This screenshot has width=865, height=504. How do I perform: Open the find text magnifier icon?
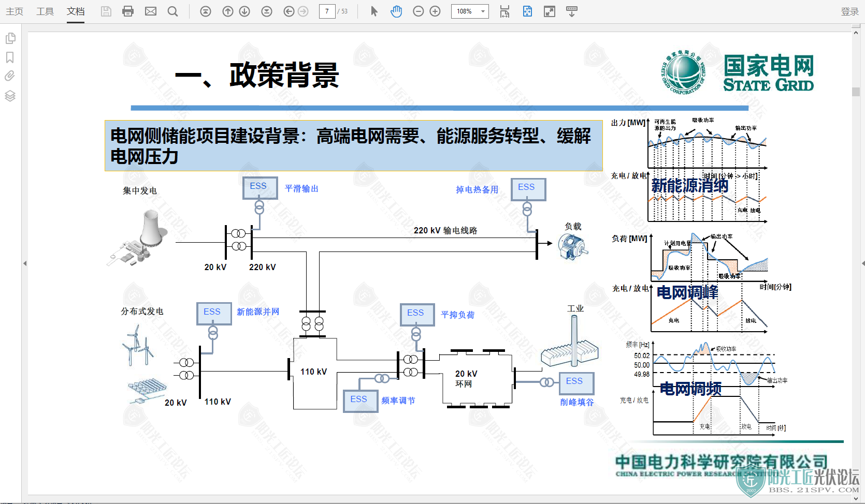coord(173,11)
